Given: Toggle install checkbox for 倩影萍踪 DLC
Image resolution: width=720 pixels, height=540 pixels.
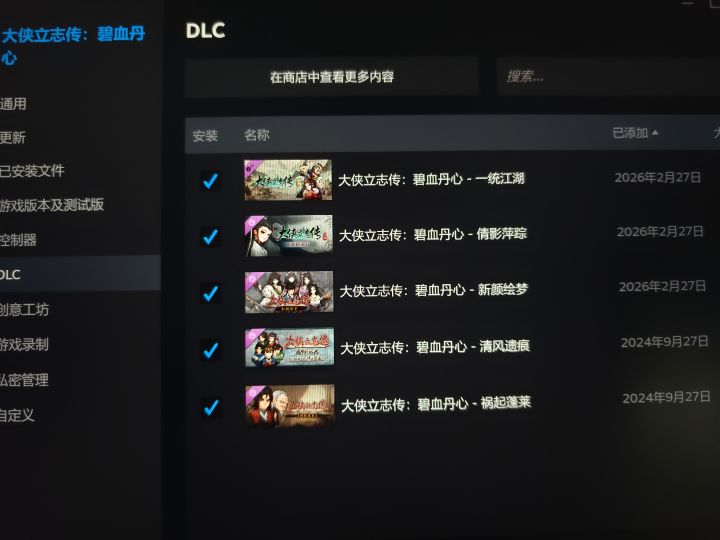Looking at the screenshot, I should [x=210, y=236].
